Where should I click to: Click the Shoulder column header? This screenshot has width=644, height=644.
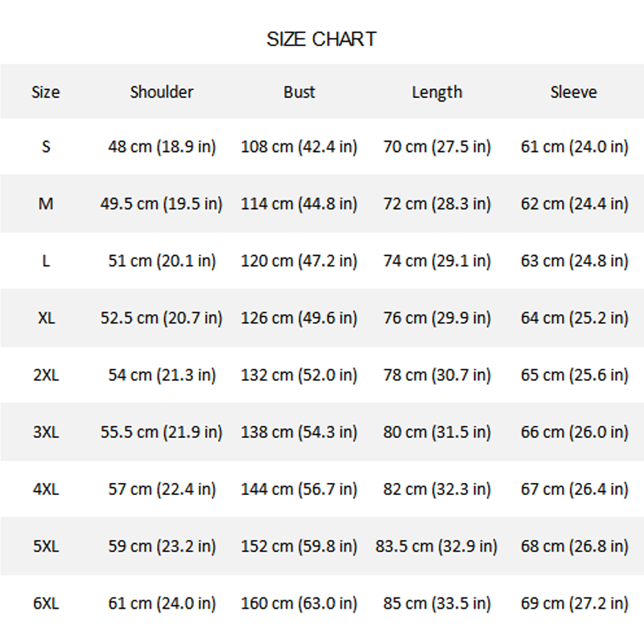[162, 93]
